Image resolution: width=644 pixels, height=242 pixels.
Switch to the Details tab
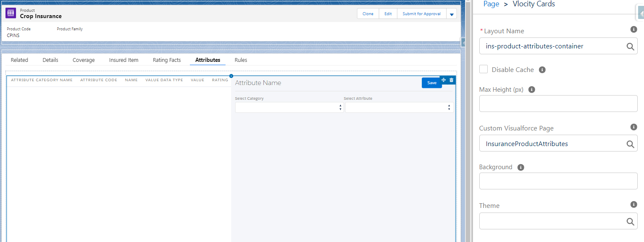pyautogui.click(x=50, y=60)
